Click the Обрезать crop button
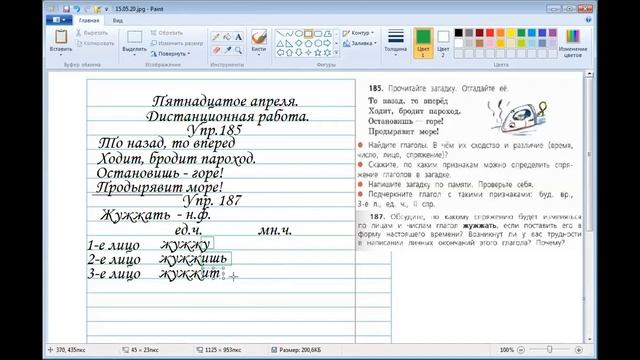Viewport: 640px width, 360px height. pyautogui.click(x=167, y=33)
